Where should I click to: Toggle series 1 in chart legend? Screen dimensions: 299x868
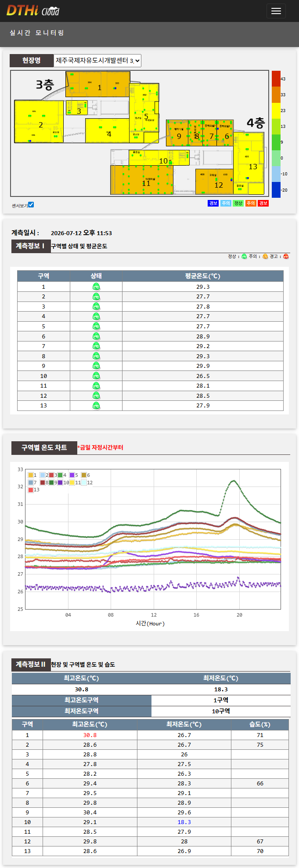pos(31,475)
